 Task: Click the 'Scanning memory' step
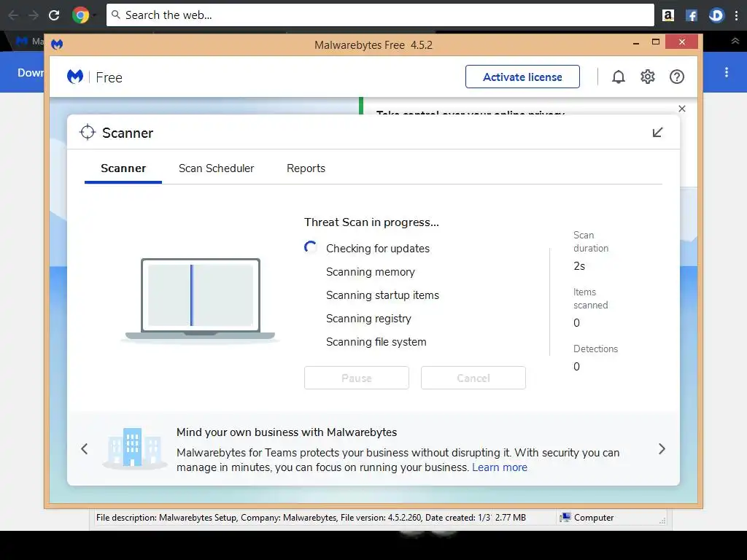370,271
